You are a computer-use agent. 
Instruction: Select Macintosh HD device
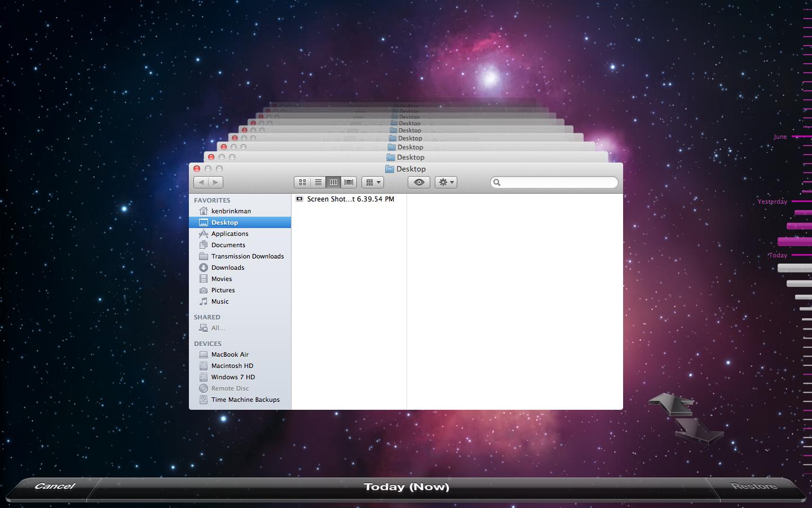coord(240,366)
